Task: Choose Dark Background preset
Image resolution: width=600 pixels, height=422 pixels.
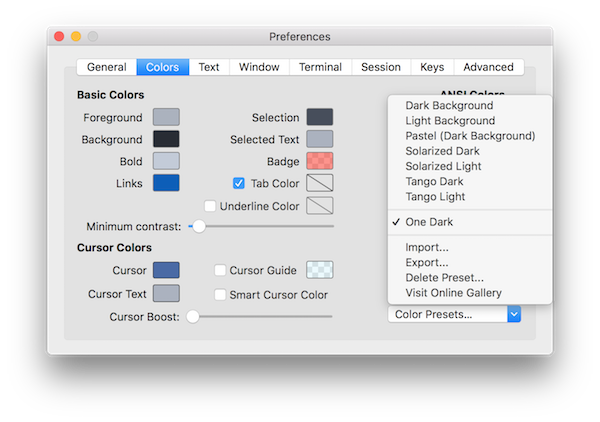Action: coord(470,106)
